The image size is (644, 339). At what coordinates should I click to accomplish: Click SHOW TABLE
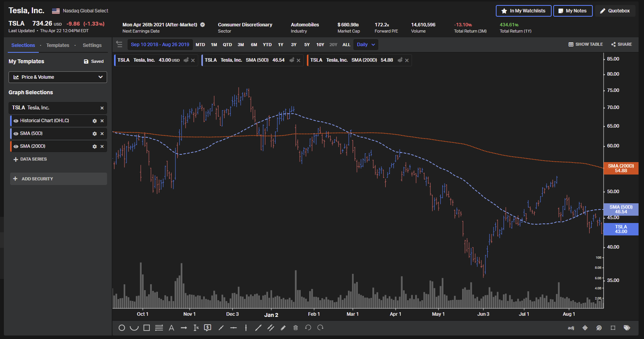click(x=586, y=44)
